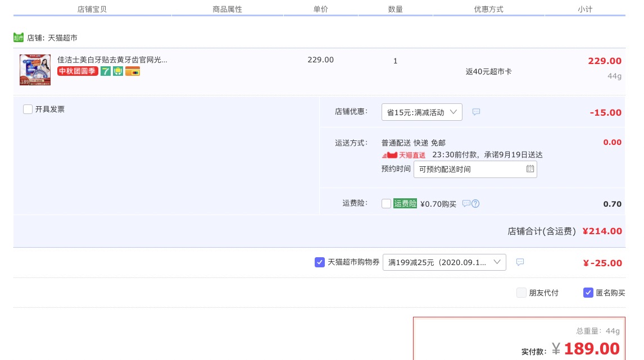Click the 商品属性 column header

[227, 9]
